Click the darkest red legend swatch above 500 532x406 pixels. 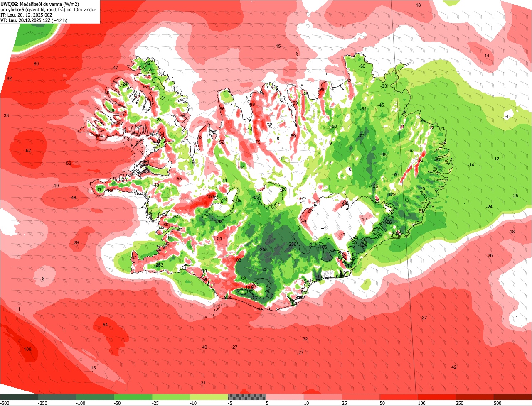pyautogui.click(x=513, y=397)
